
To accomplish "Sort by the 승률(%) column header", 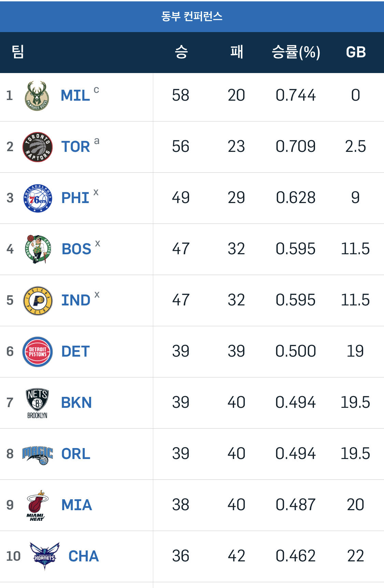I will coord(296,52).
